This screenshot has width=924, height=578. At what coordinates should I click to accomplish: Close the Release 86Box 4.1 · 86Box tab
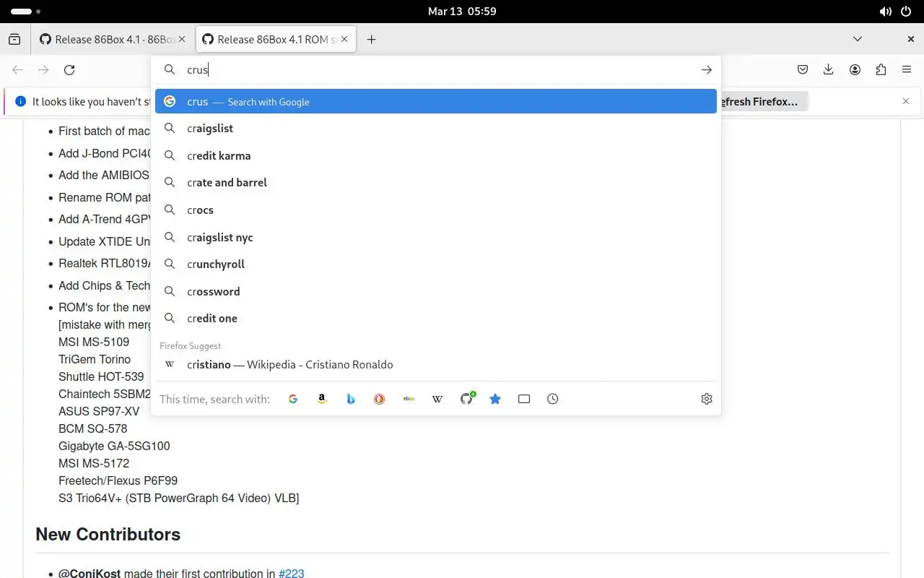click(x=182, y=40)
